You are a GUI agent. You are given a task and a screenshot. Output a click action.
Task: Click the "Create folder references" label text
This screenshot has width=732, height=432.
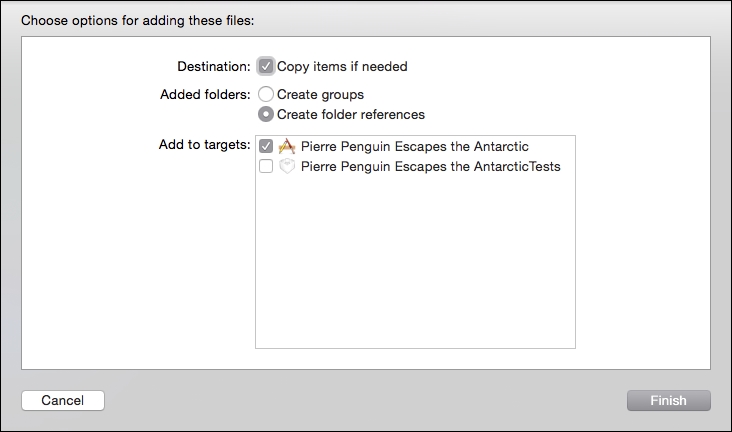click(351, 114)
